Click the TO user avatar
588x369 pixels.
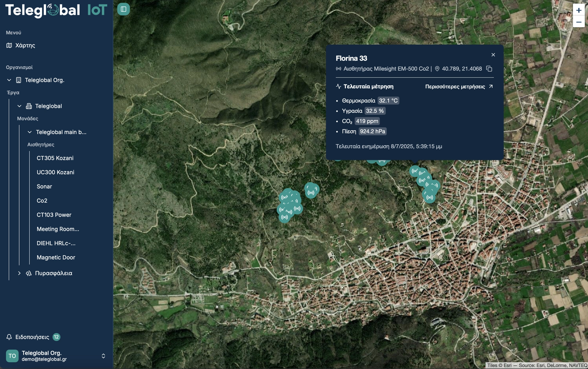click(x=12, y=356)
